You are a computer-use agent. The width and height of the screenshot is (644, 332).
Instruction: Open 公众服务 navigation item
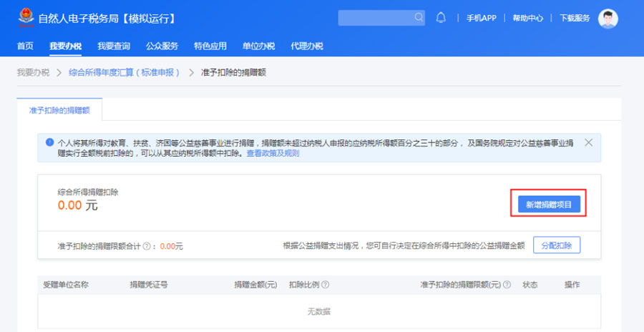(162, 47)
